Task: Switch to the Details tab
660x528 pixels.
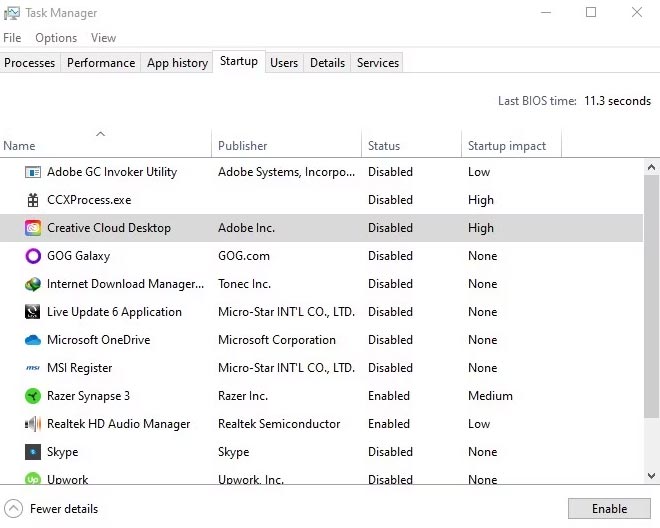Action: coord(327,63)
